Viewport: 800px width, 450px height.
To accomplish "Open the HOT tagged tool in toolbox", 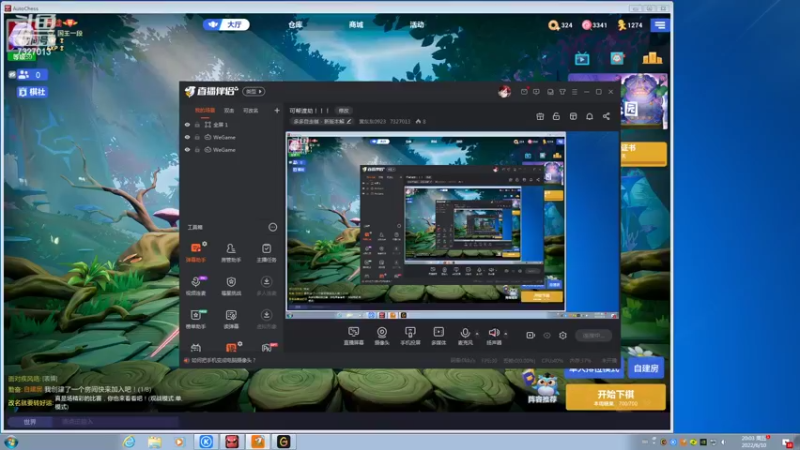I will click(267, 348).
